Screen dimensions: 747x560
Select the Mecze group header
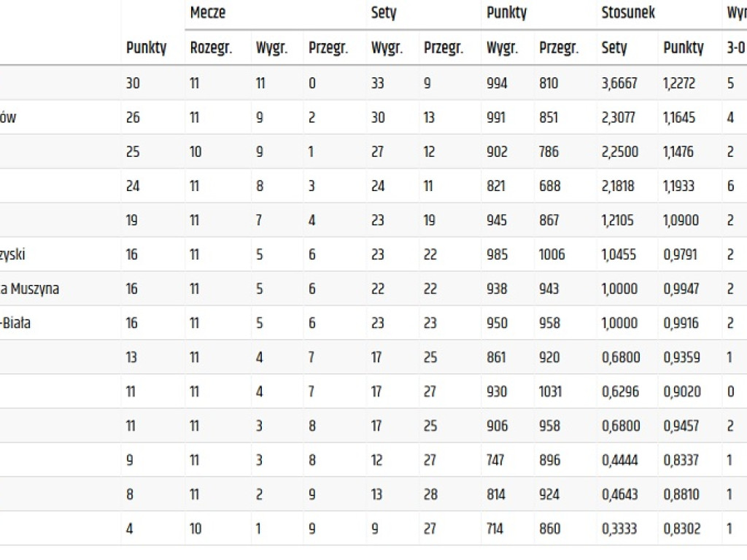tap(208, 12)
